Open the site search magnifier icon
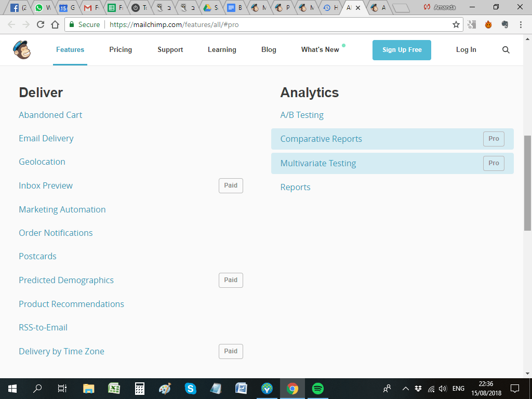 point(506,50)
